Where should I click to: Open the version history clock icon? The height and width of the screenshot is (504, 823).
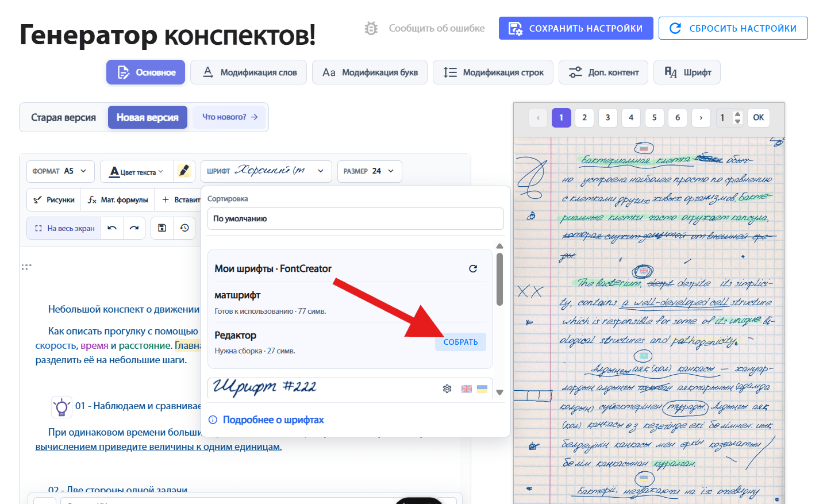[x=184, y=228]
